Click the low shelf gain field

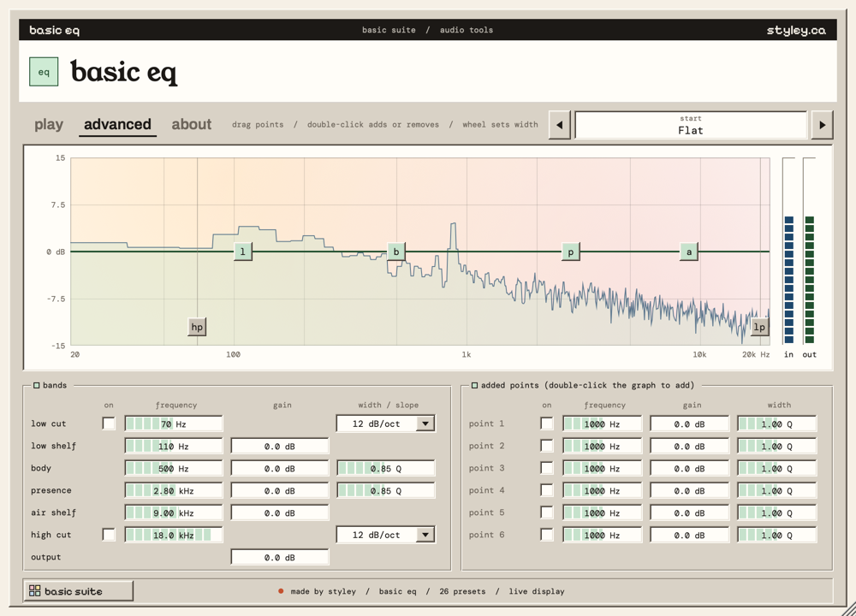(280, 447)
